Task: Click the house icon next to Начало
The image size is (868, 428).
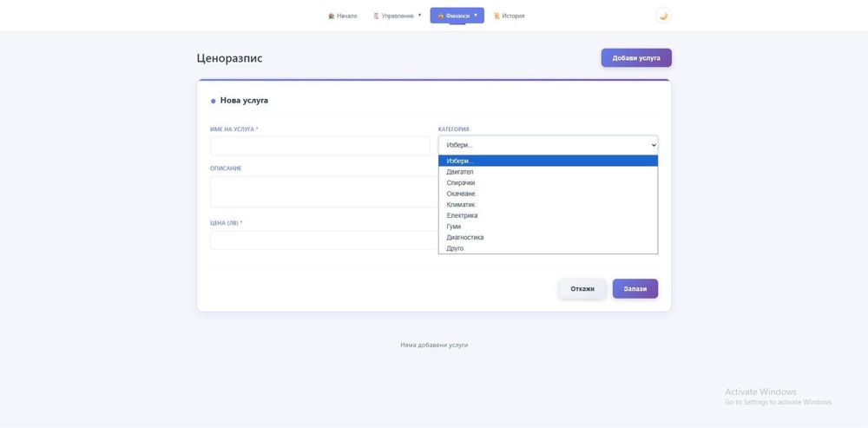Action: (332, 16)
